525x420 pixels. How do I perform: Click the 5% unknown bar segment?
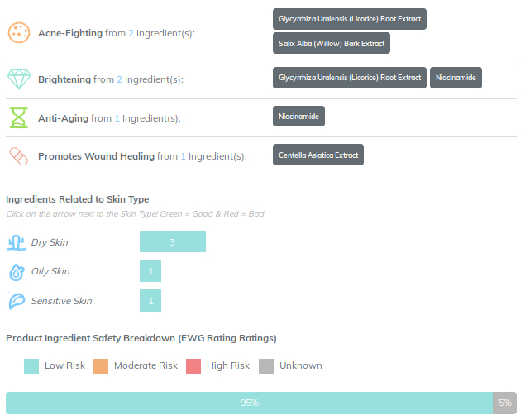[x=504, y=403]
